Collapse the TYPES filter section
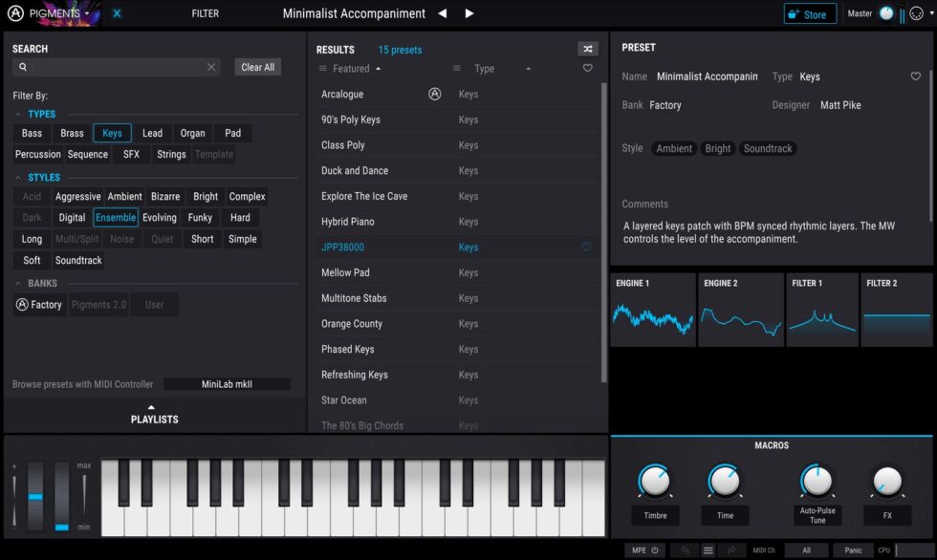The image size is (937, 560). (18, 114)
